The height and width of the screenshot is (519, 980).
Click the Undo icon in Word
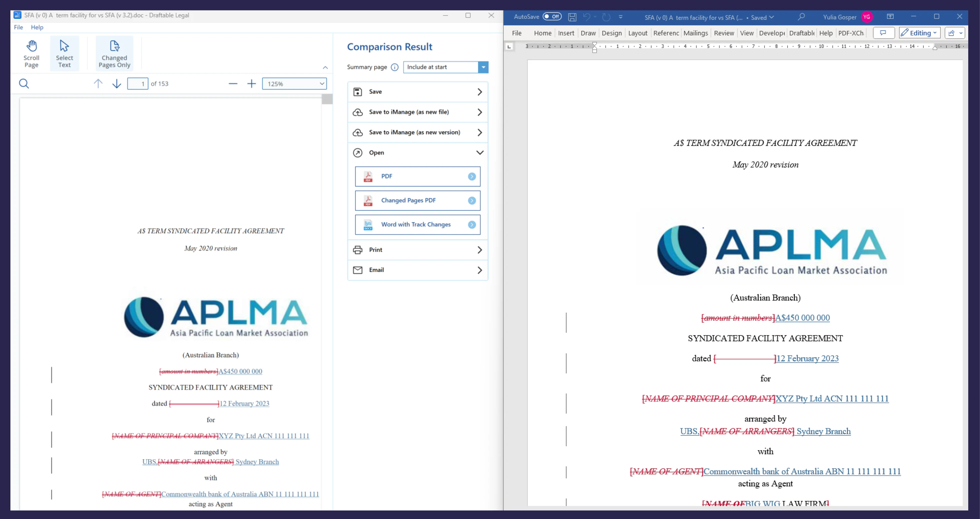click(586, 17)
